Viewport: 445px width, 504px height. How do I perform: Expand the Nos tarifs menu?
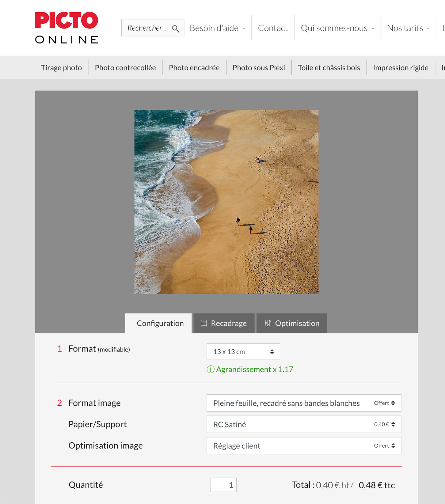tap(408, 28)
